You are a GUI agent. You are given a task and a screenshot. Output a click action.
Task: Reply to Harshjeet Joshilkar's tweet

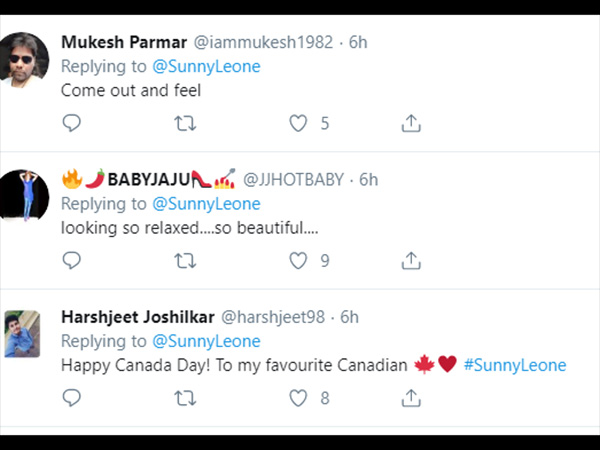tap(72, 398)
